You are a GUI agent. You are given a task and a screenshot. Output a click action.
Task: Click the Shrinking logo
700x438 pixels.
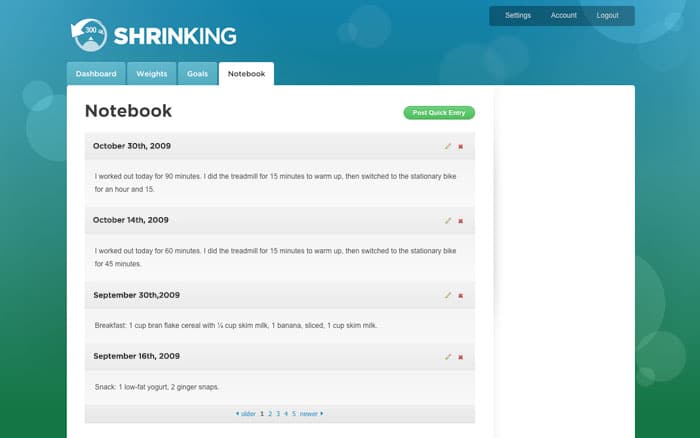(153, 36)
